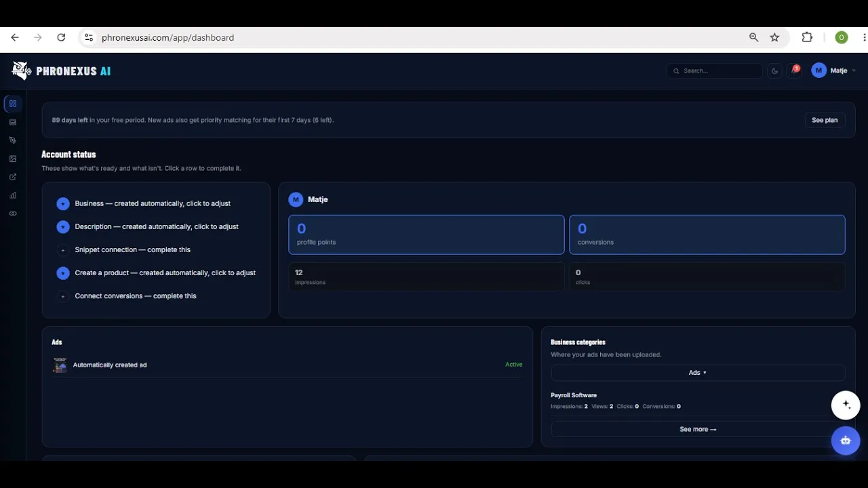The height and width of the screenshot is (488, 868).
Task: Click the 89 days left notice text
Action: 193,120
